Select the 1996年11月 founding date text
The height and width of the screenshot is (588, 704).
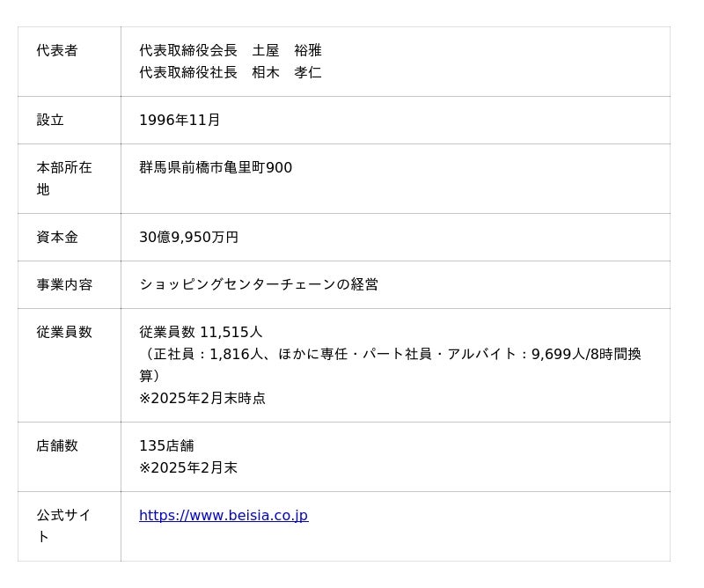click(x=180, y=121)
